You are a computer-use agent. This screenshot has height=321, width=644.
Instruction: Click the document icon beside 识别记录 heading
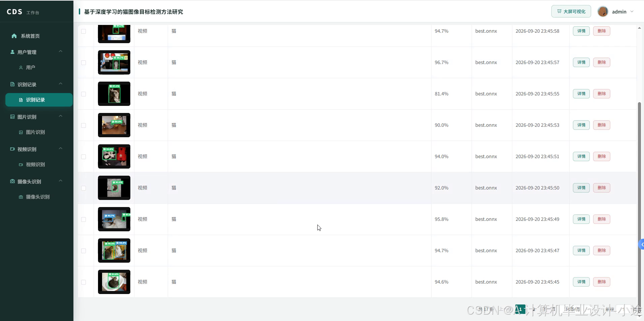tap(12, 84)
